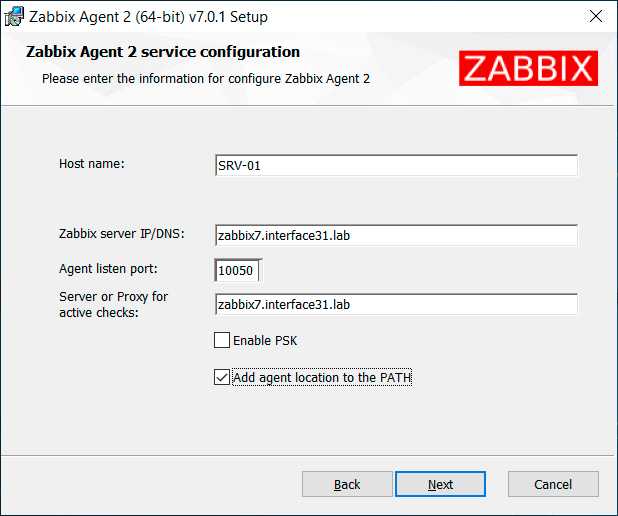Click the "Server or Proxy for active checks" label

coord(113,304)
